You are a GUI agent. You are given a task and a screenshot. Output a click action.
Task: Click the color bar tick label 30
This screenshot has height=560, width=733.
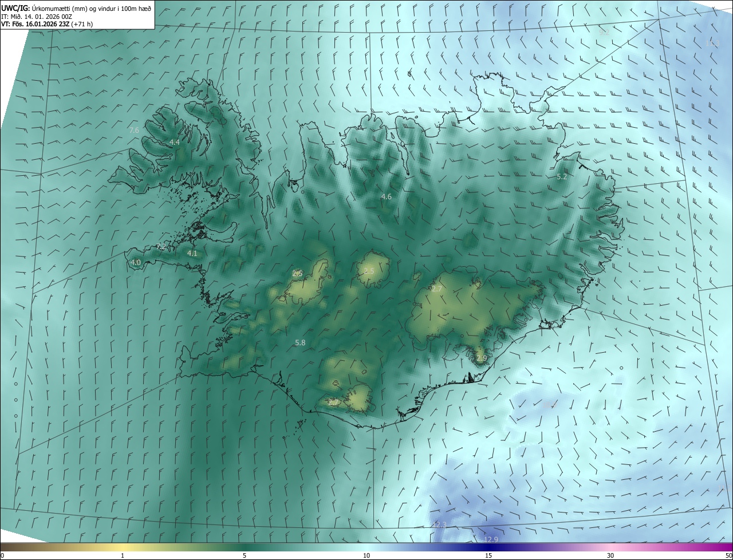point(610,555)
